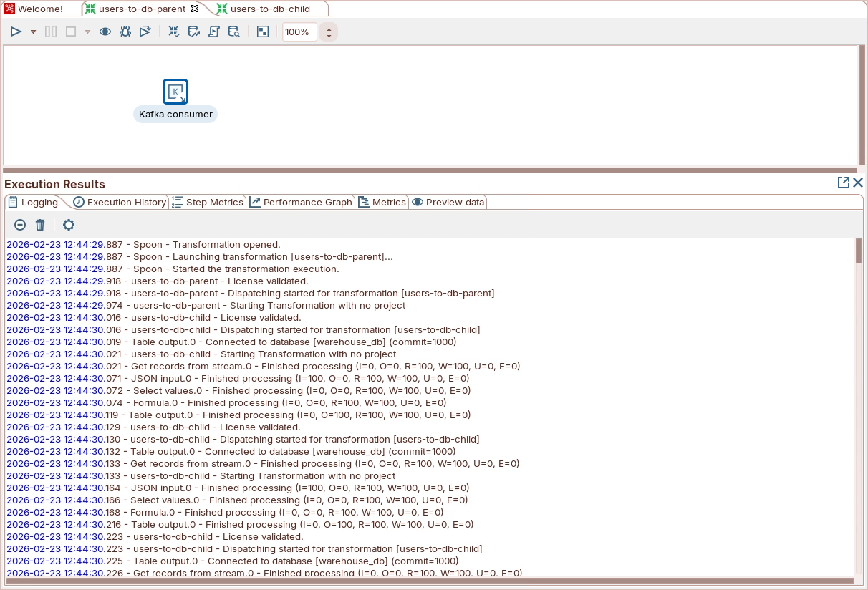
Task: Run database impact analysis icon
Action: pos(193,32)
